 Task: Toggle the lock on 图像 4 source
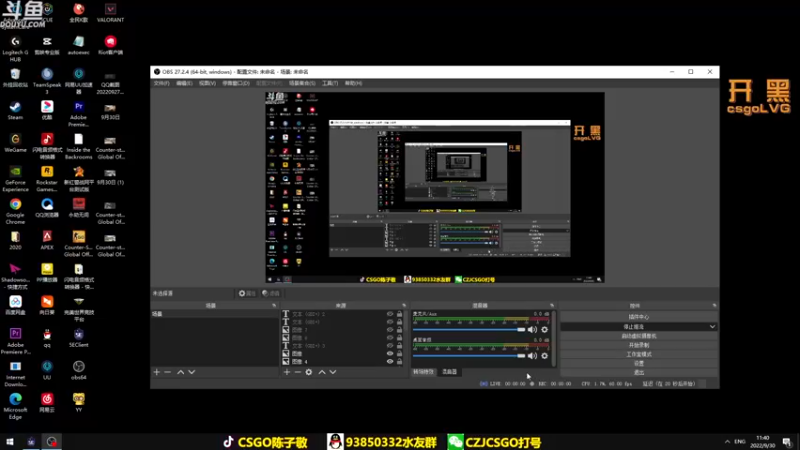pos(399,361)
